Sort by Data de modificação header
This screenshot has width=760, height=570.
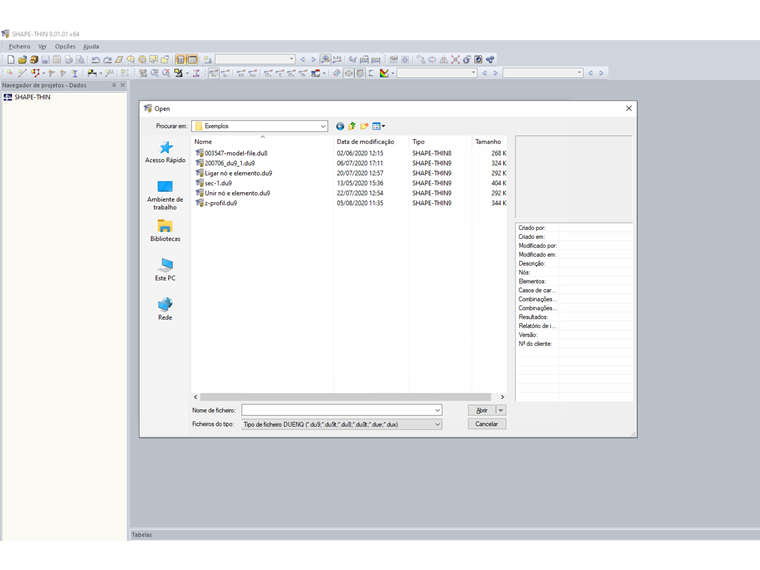point(371,142)
